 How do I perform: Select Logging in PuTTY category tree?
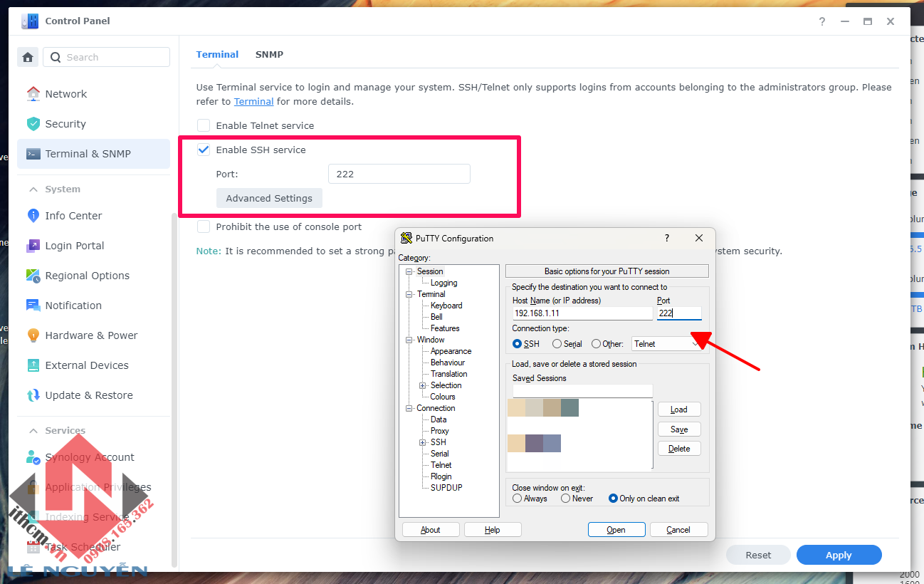point(444,283)
